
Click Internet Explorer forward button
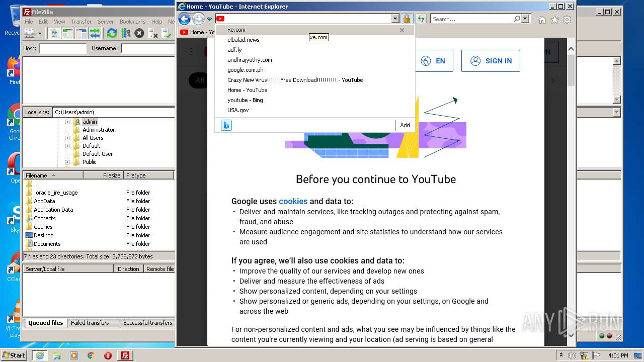click(x=199, y=19)
